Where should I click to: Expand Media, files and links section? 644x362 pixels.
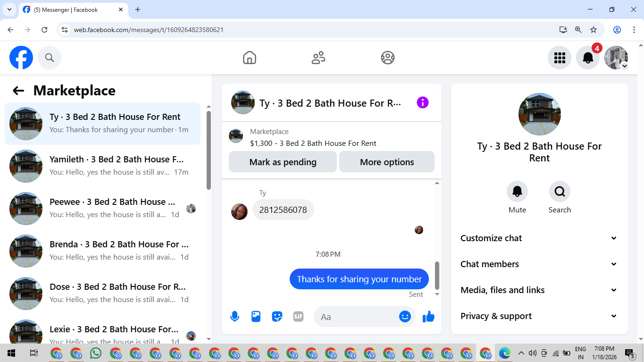(x=539, y=290)
